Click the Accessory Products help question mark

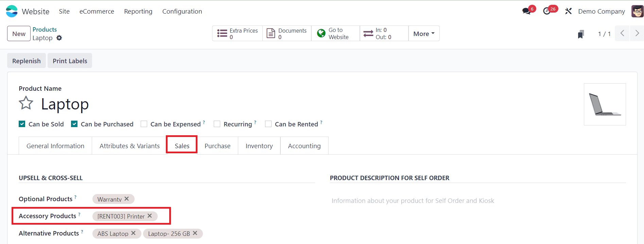pos(79,214)
